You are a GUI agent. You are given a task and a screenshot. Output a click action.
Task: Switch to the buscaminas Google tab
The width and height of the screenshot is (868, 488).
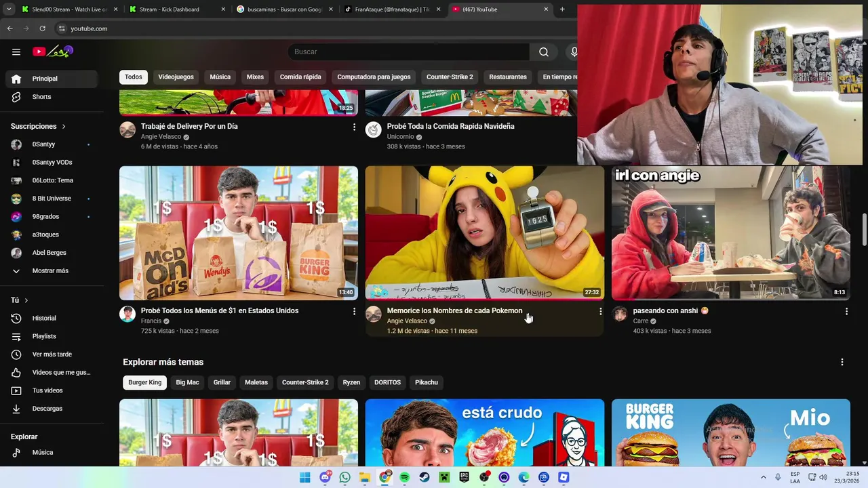coord(285,9)
